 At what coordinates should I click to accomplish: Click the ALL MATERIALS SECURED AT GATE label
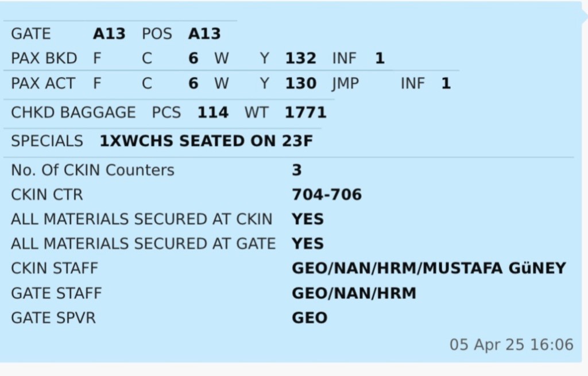(x=143, y=244)
